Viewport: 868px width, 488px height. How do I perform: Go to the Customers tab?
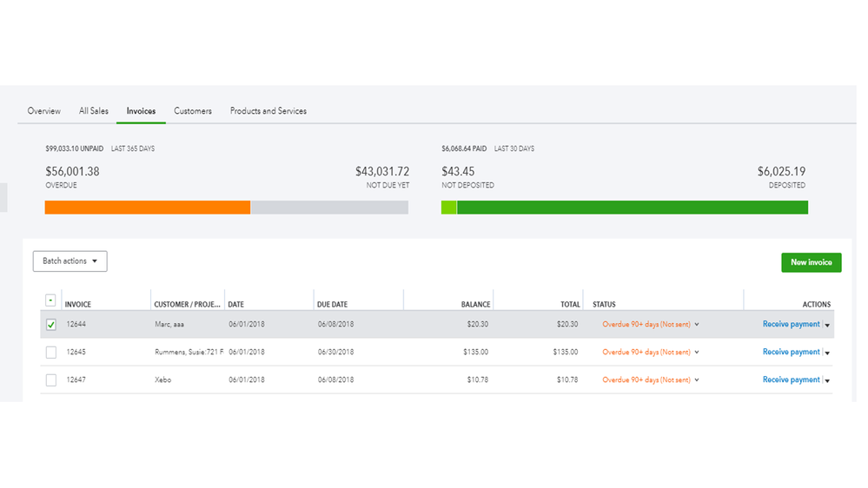(x=193, y=111)
